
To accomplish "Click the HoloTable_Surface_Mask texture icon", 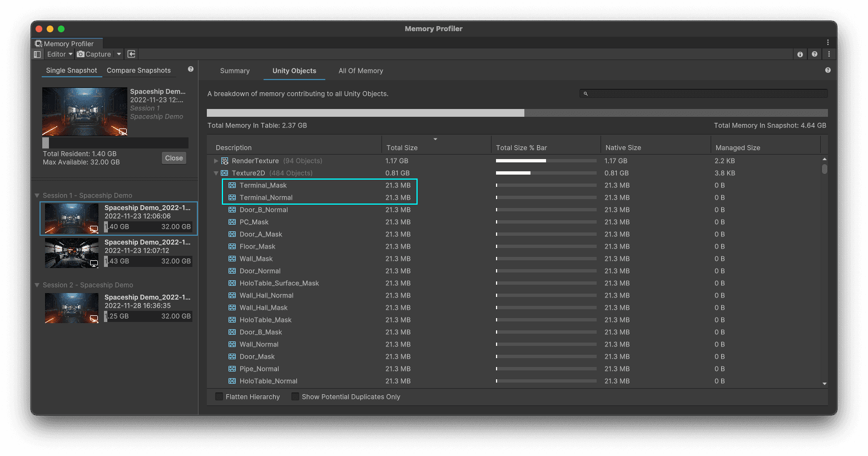I will pyautogui.click(x=232, y=283).
